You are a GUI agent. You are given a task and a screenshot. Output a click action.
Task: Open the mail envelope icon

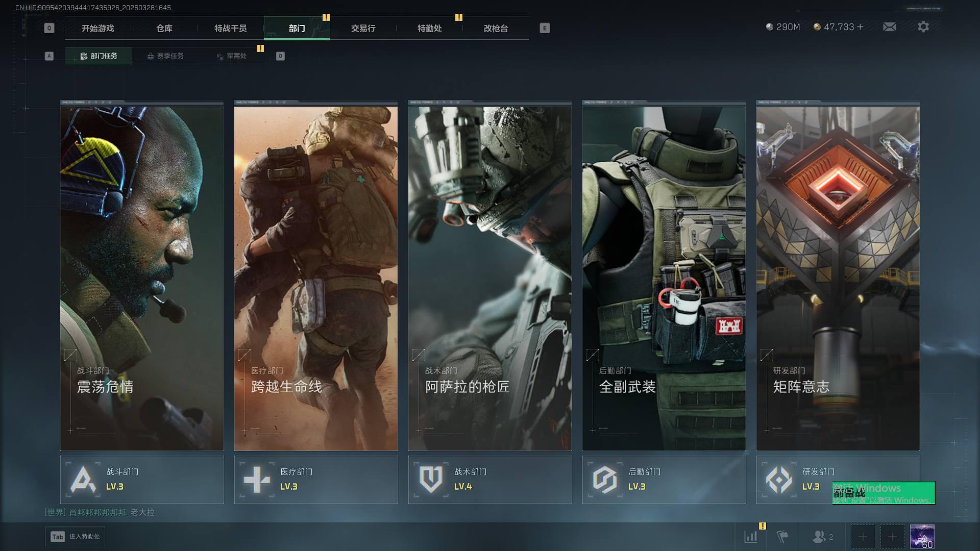tap(889, 27)
